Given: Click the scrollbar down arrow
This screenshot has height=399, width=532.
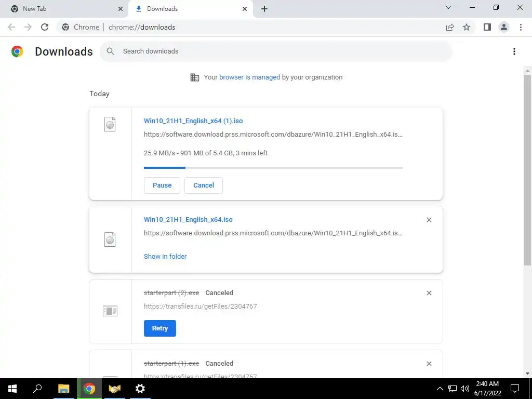Looking at the screenshot, I should click(x=527, y=374).
